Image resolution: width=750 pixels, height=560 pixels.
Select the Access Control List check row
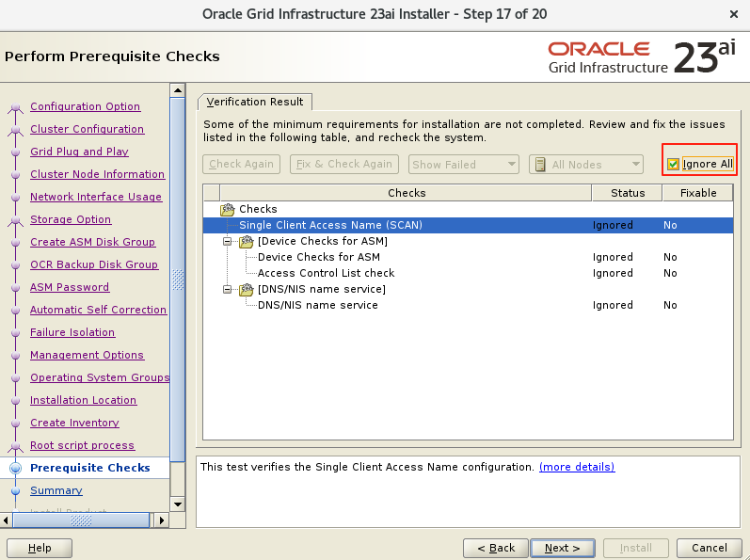pos(468,273)
